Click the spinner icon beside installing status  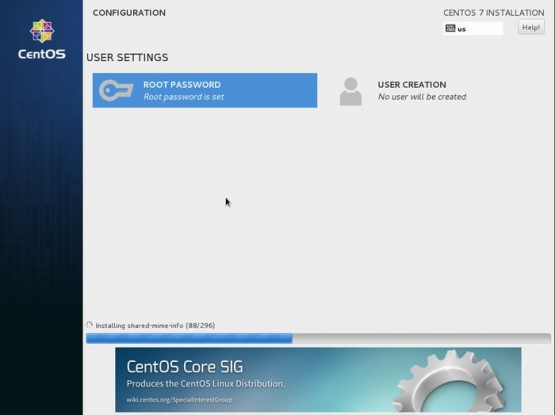click(90, 324)
